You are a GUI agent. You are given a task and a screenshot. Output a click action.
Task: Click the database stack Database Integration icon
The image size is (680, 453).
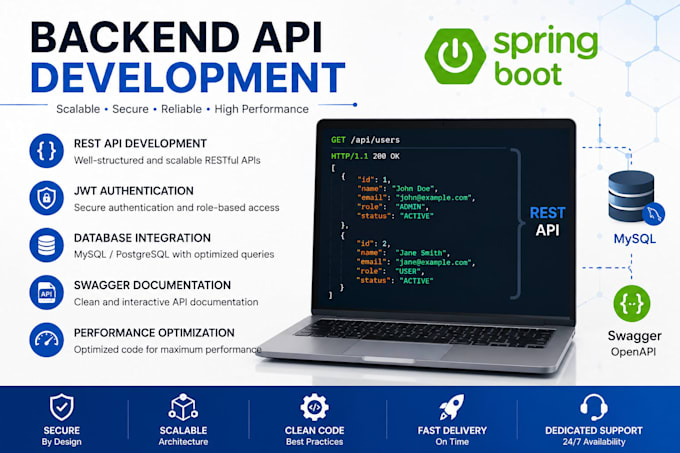tap(46, 245)
